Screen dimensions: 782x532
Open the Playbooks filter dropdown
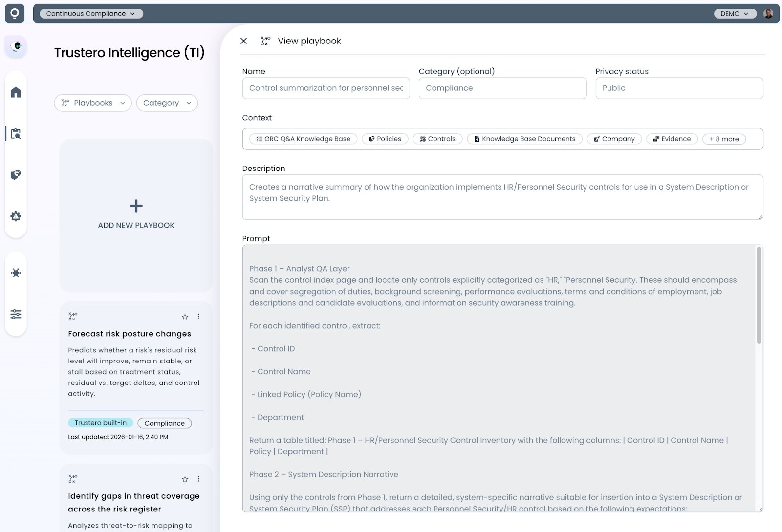[93, 103]
